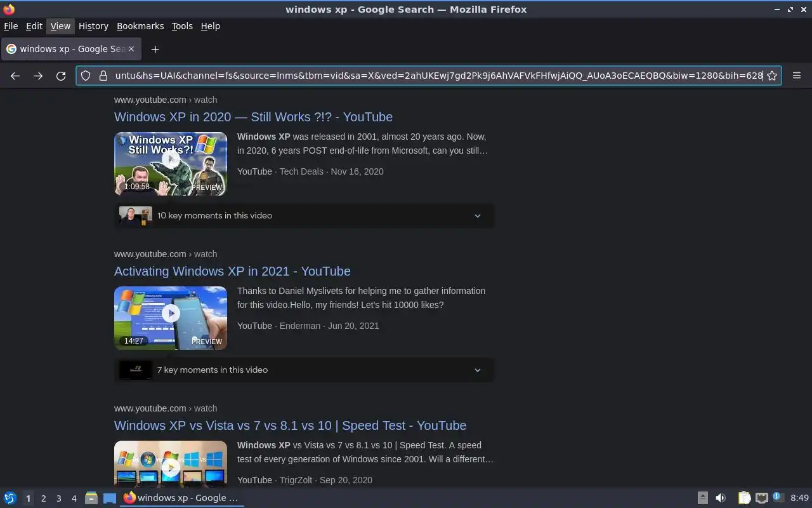Viewport: 812px width, 508px height.
Task: Expand '10 key moments in this video'
Action: [x=304, y=215]
